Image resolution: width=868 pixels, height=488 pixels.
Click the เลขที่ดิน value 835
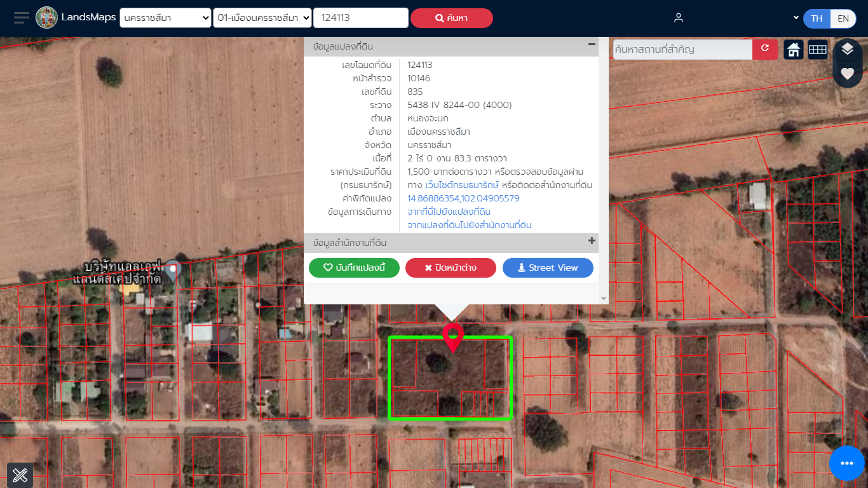(415, 91)
